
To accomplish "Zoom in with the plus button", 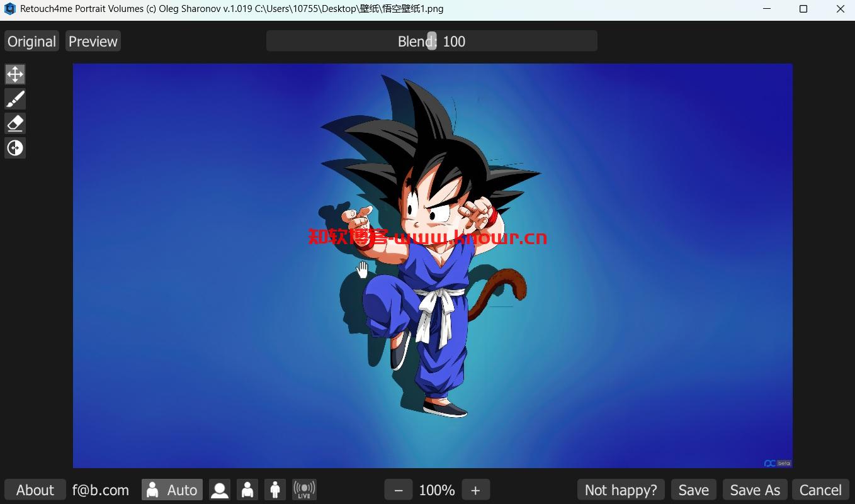I will (x=475, y=490).
